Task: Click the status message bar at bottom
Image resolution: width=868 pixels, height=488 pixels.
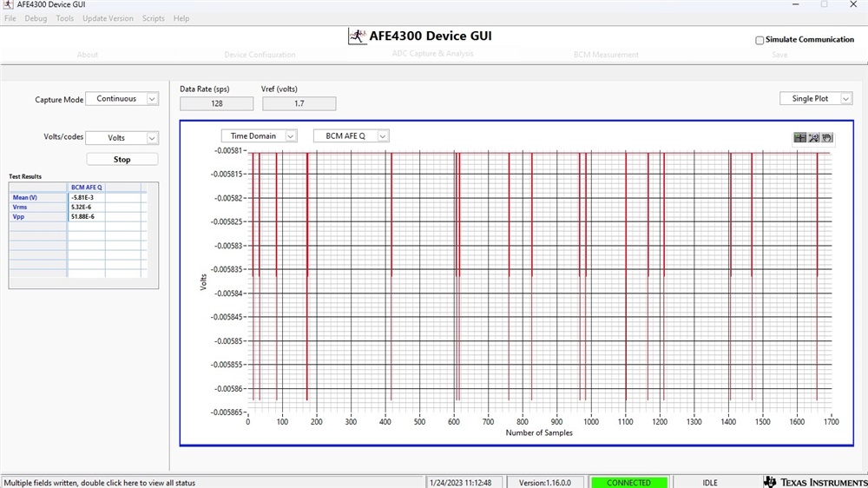Action: point(213,483)
